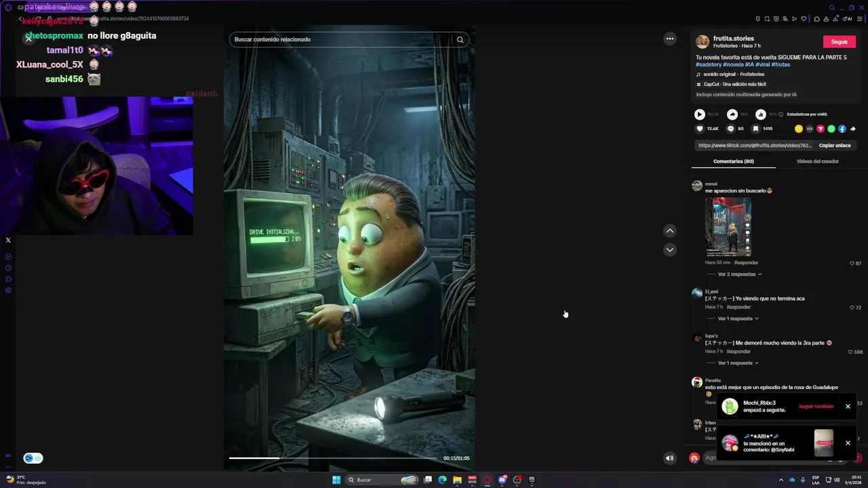Open the three-dot more options menu on the video
Screen dimensions: 868x488
pyautogui.click(x=670, y=39)
